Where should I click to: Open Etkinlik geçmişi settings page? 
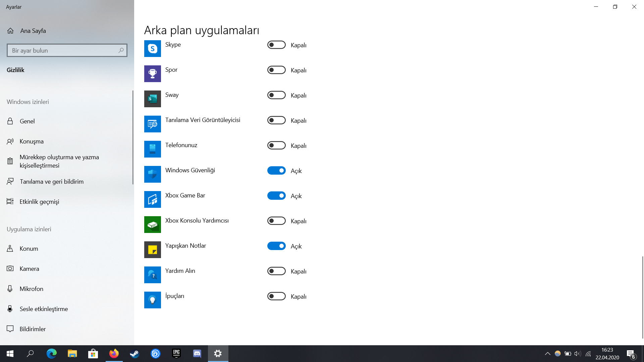pos(39,202)
